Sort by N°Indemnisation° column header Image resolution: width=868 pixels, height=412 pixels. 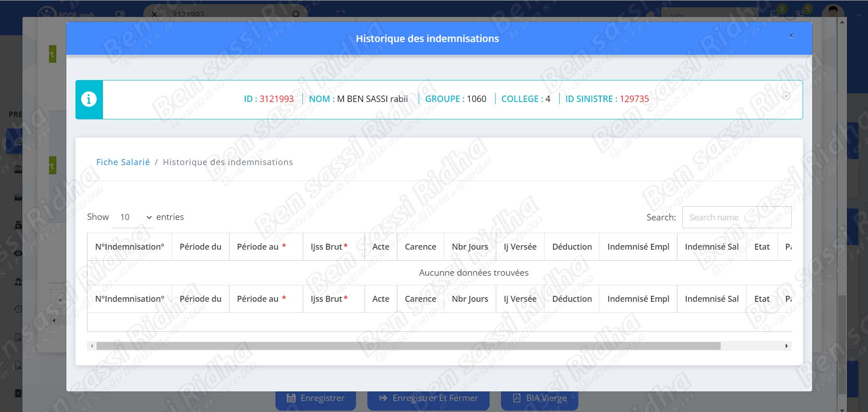(x=129, y=247)
